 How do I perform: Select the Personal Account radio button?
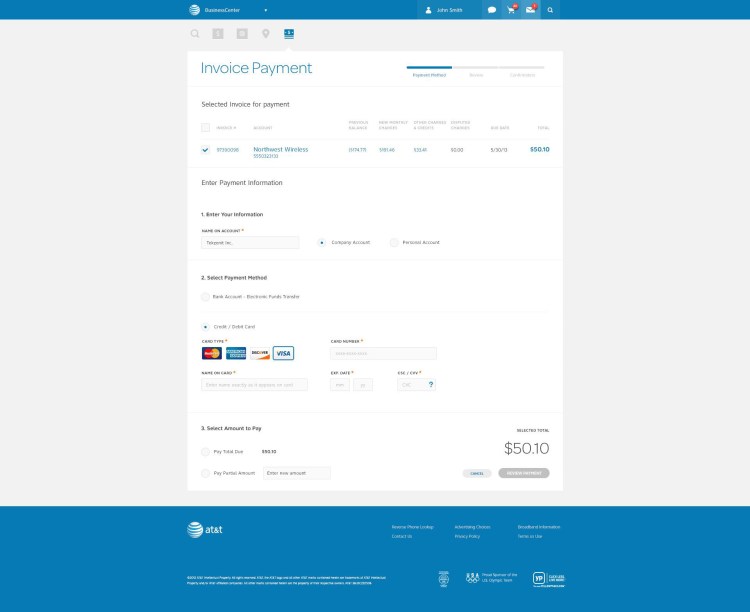coord(394,243)
